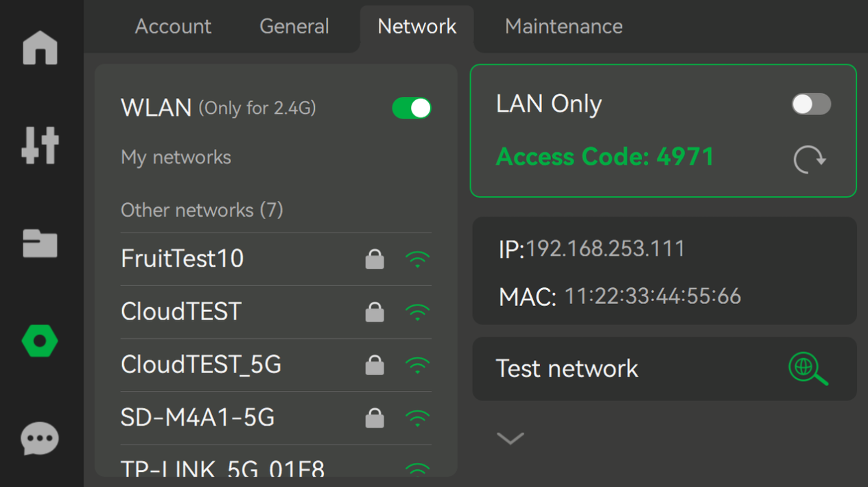Open the files folder icon in sidebar
This screenshot has width=868, height=487.
coord(40,243)
